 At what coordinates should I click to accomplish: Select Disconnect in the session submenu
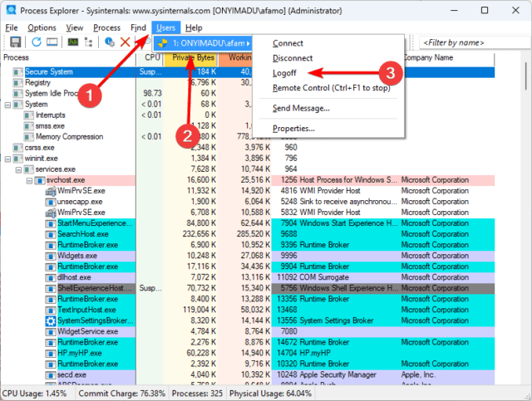[292, 58]
